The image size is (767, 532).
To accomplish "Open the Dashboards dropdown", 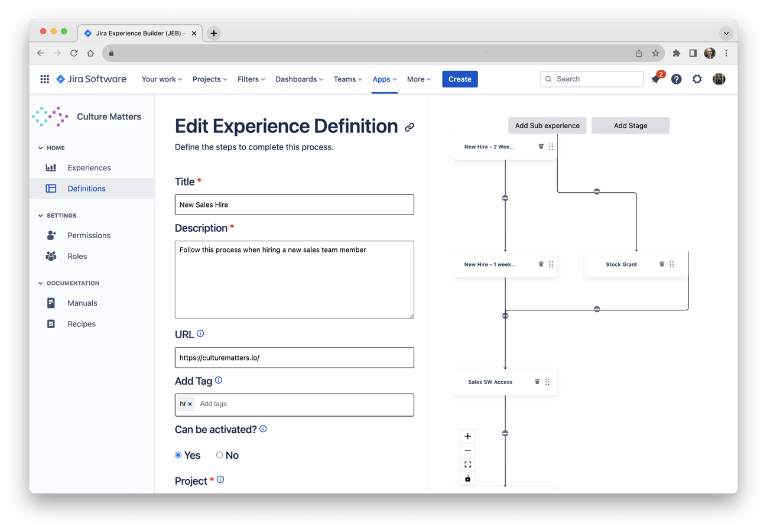I will (299, 79).
